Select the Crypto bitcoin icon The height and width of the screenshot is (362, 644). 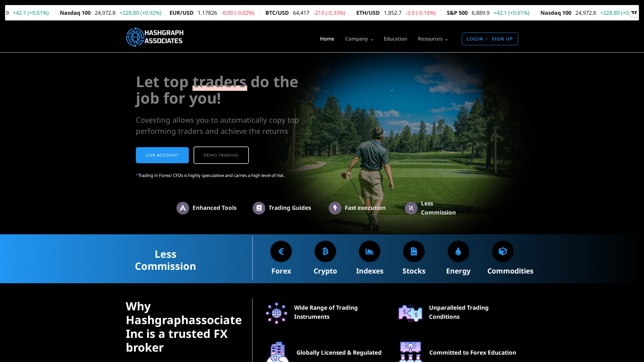(x=325, y=251)
